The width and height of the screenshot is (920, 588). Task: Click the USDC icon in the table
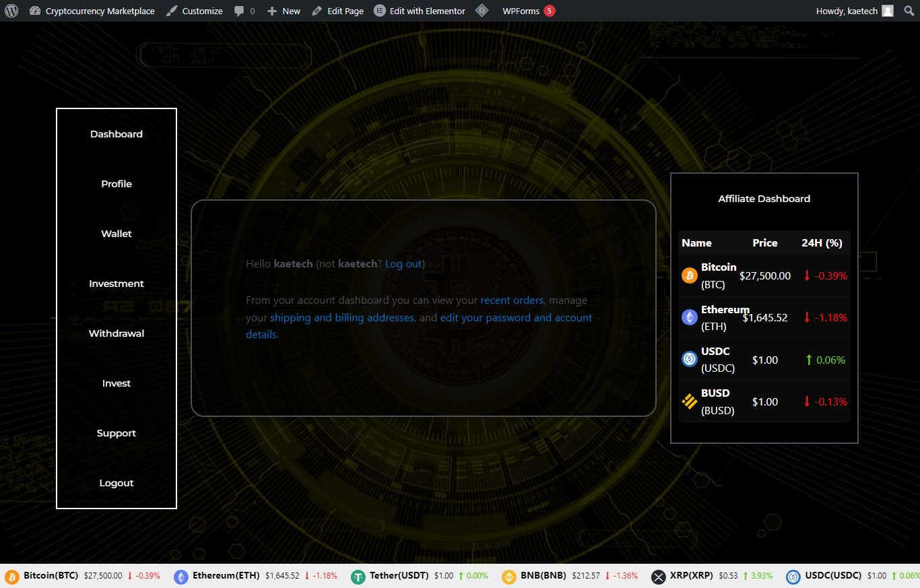click(690, 360)
